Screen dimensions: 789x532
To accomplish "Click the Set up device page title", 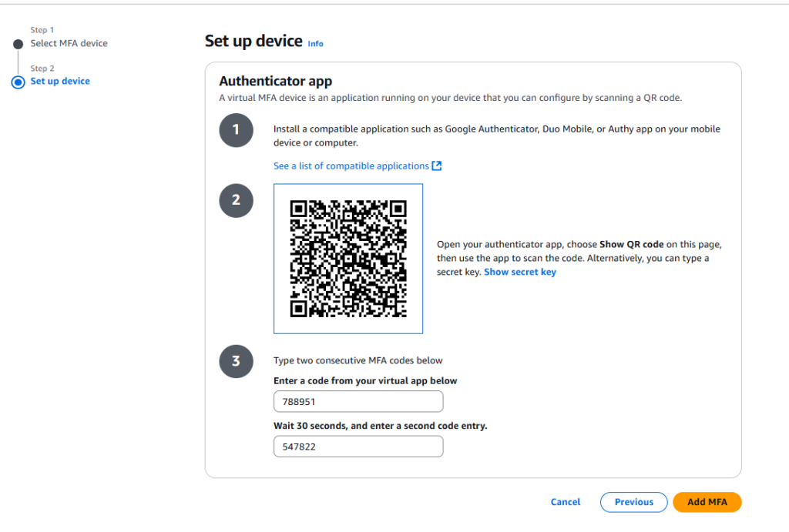I will tap(253, 42).
